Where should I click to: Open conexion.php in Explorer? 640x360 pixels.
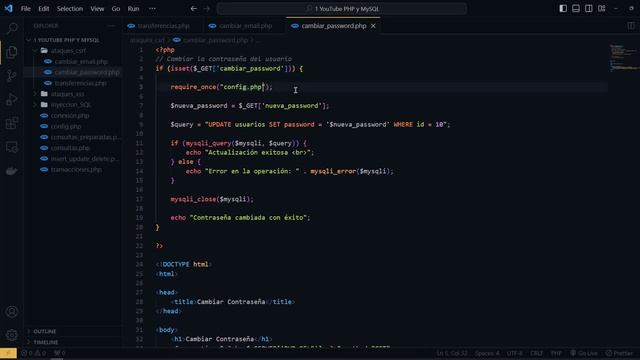pyautogui.click(x=70, y=116)
